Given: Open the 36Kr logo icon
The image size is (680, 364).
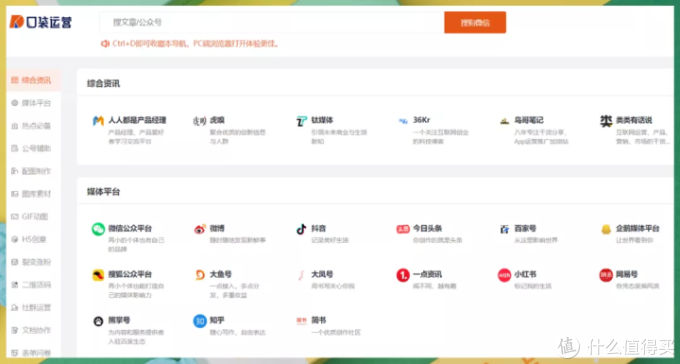Looking at the screenshot, I should click(403, 121).
